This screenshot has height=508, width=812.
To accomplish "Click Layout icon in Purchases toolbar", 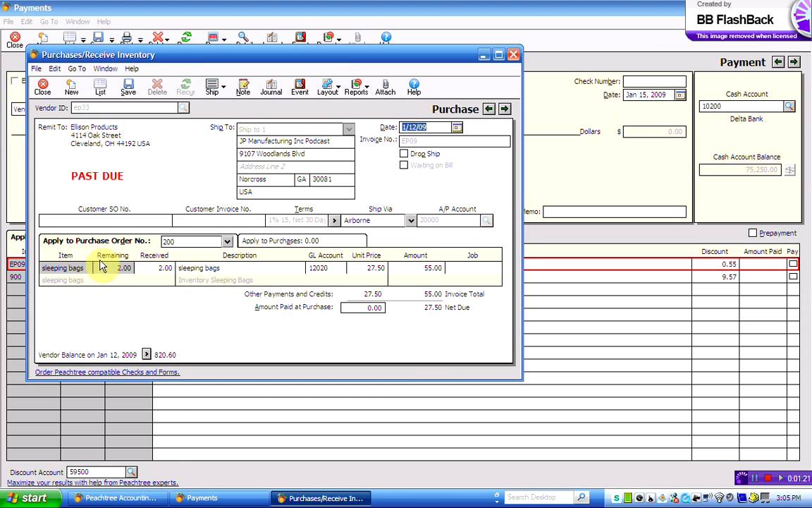I will pos(327,87).
